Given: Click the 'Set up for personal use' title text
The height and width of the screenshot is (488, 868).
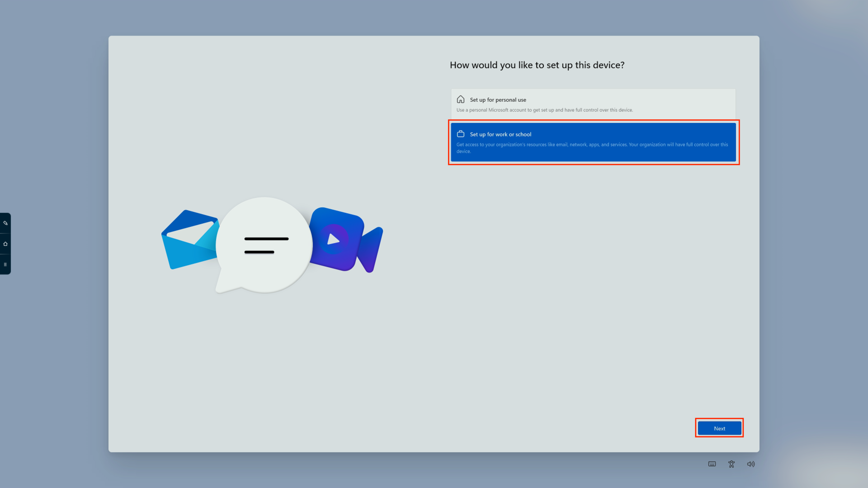Looking at the screenshot, I should (x=498, y=100).
